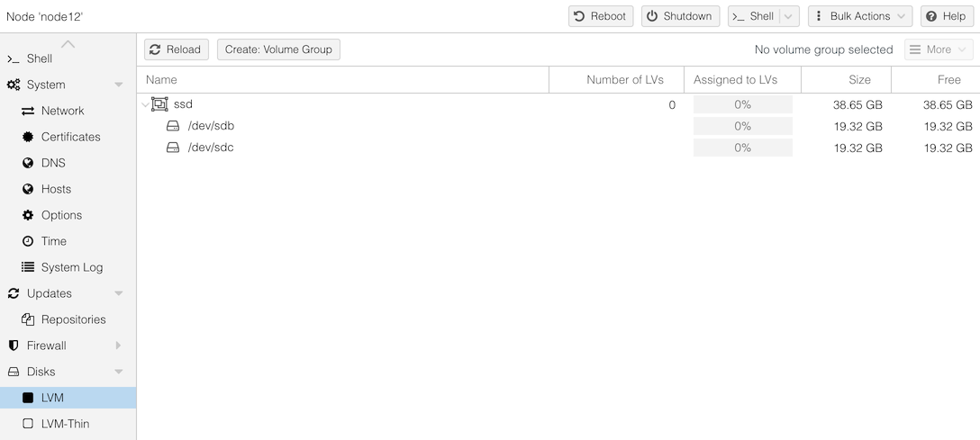This screenshot has height=440, width=980.
Task: Select the Network menu item
Action: click(x=62, y=111)
